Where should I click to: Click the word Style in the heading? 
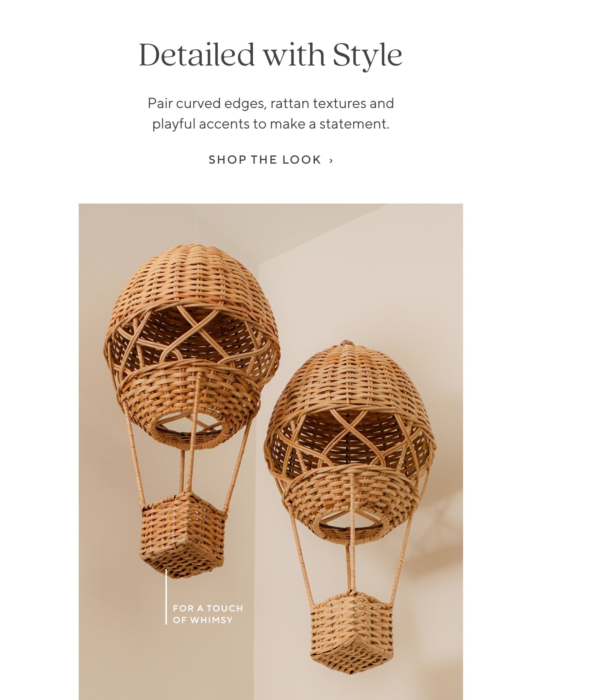[368, 55]
